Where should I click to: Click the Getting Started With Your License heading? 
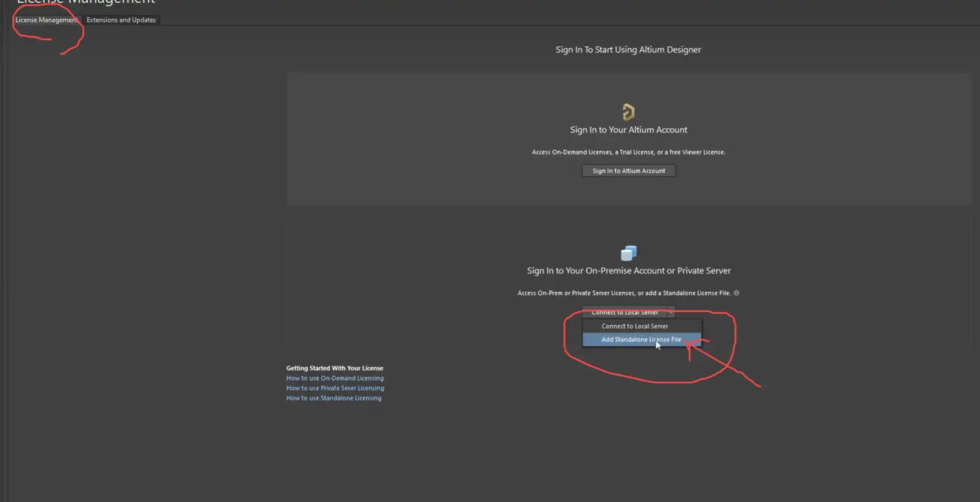pyautogui.click(x=334, y=368)
